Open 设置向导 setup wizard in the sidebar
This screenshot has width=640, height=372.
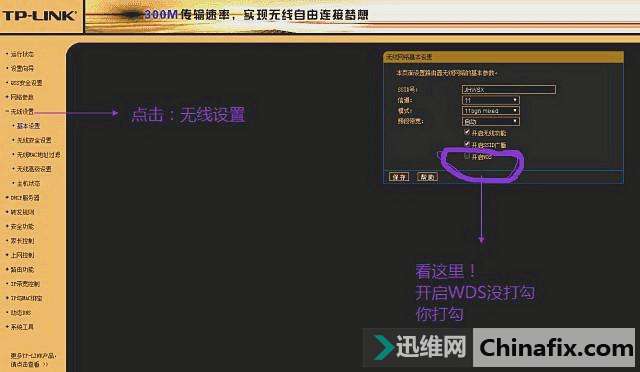point(22,68)
